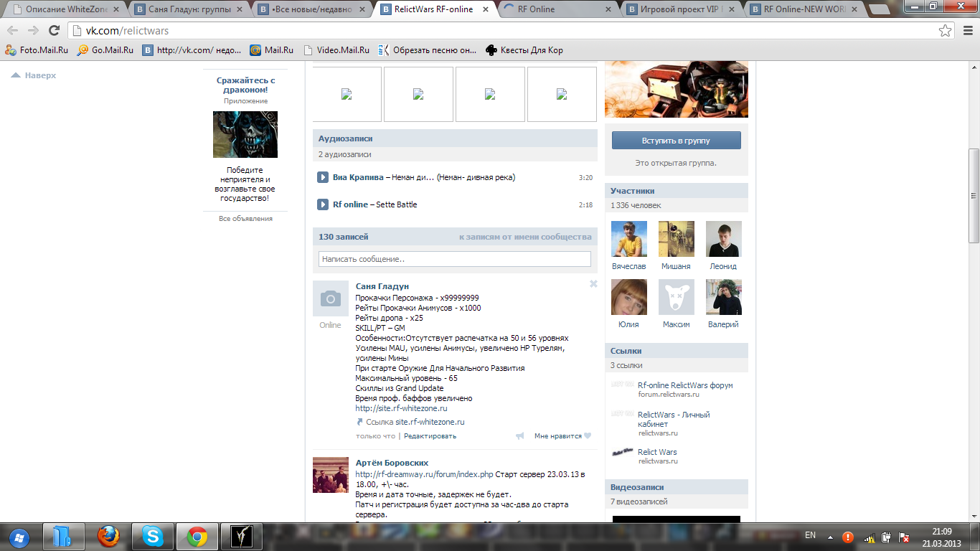Open Rf-online RelictWars форум link
Viewport: 980px width, 551px height.
[x=685, y=385]
